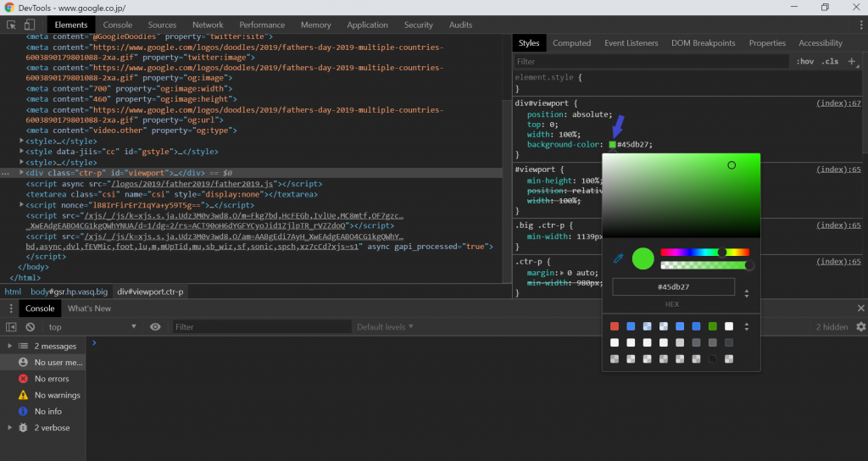Select html in the breadcrumb bar

click(13, 292)
